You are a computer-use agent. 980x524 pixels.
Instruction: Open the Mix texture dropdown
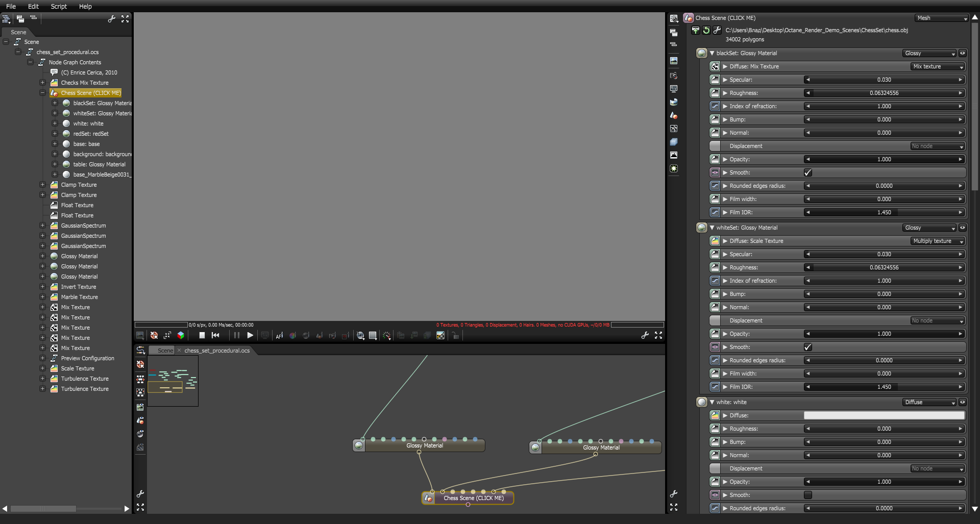click(x=938, y=66)
